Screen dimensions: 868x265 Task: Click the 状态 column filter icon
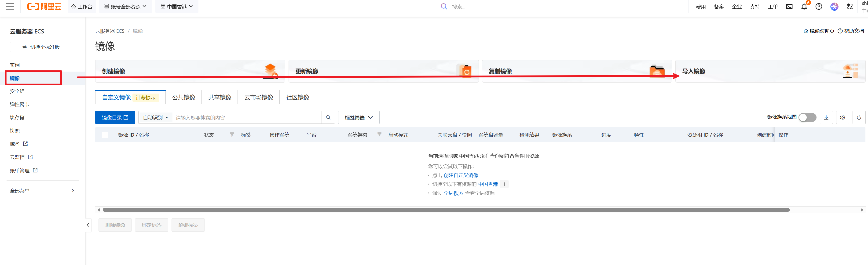(x=232, y=135)
